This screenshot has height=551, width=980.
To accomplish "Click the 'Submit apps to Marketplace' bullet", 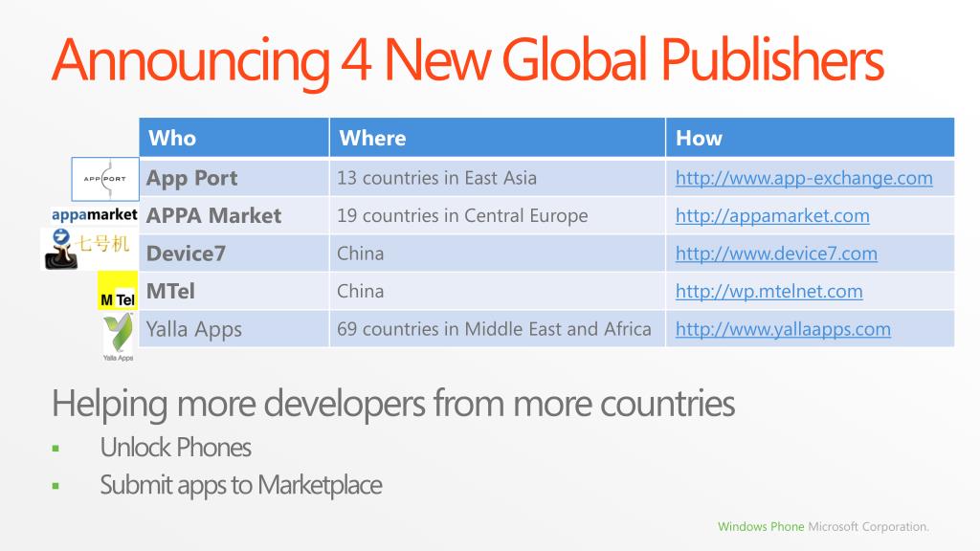I will 241,485.
